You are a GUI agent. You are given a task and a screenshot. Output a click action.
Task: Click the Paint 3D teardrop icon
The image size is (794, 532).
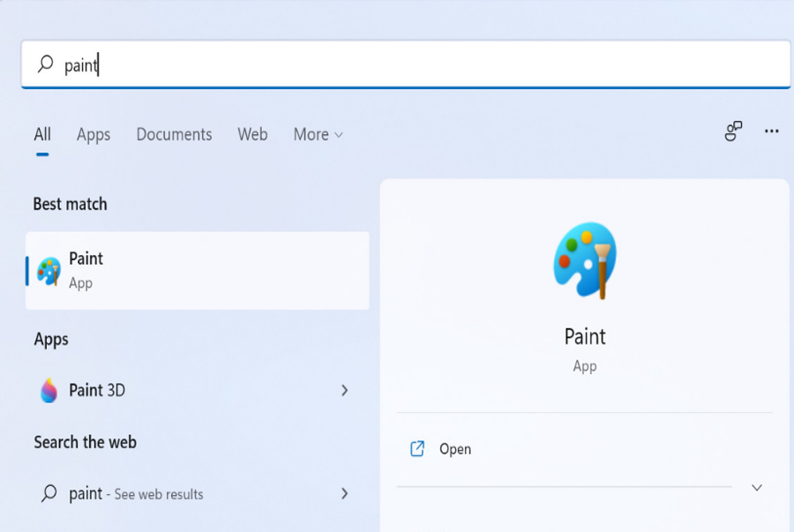pos(49,390)
